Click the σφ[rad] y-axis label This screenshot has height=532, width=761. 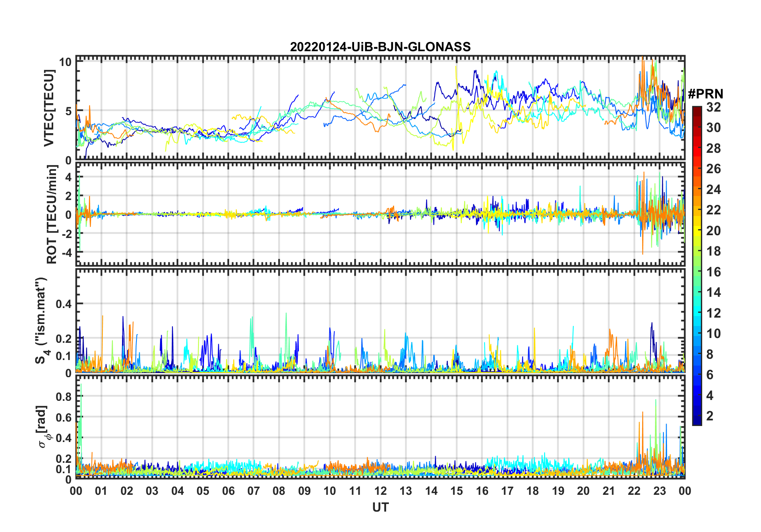(43, 427)
